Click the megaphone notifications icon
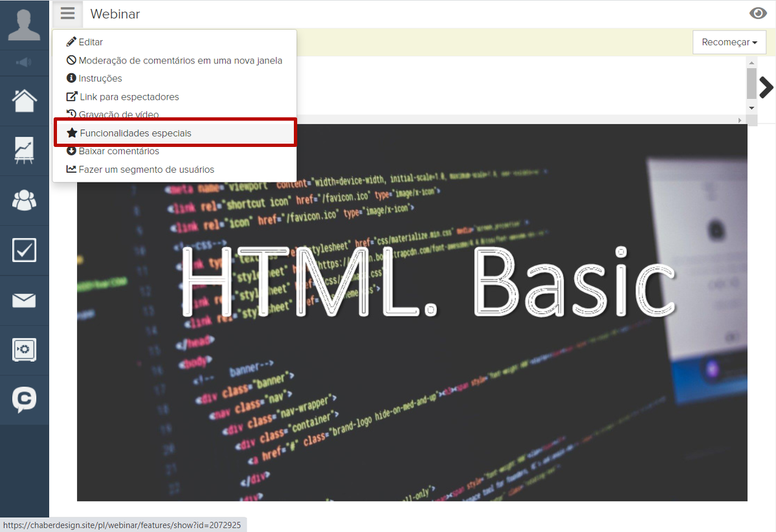 [x=24, y=63]
